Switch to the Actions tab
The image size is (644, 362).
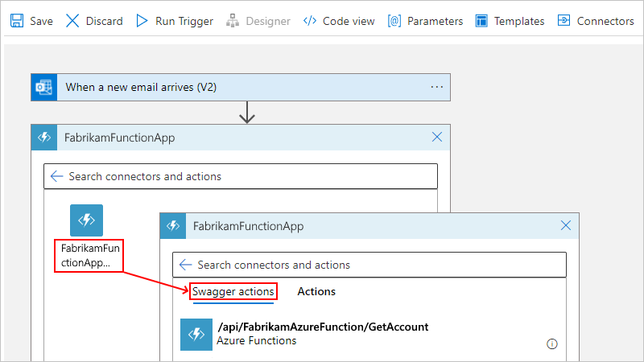point(316,291)
